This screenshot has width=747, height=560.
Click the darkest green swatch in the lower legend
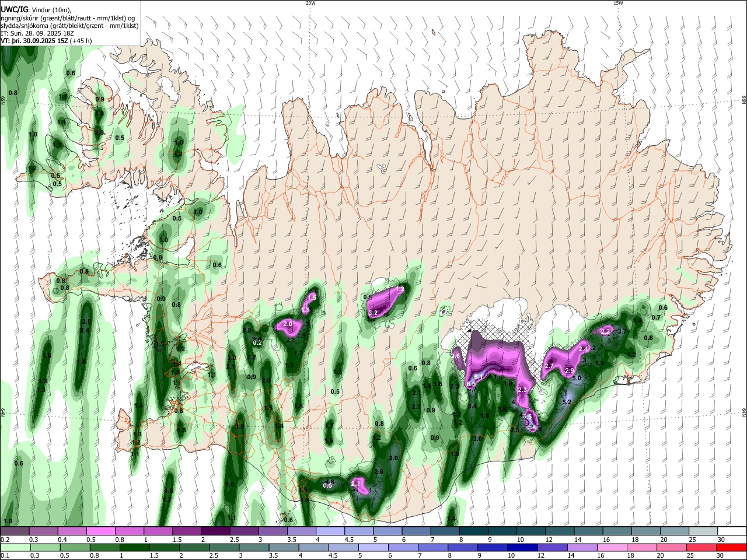tap(135, 547)
